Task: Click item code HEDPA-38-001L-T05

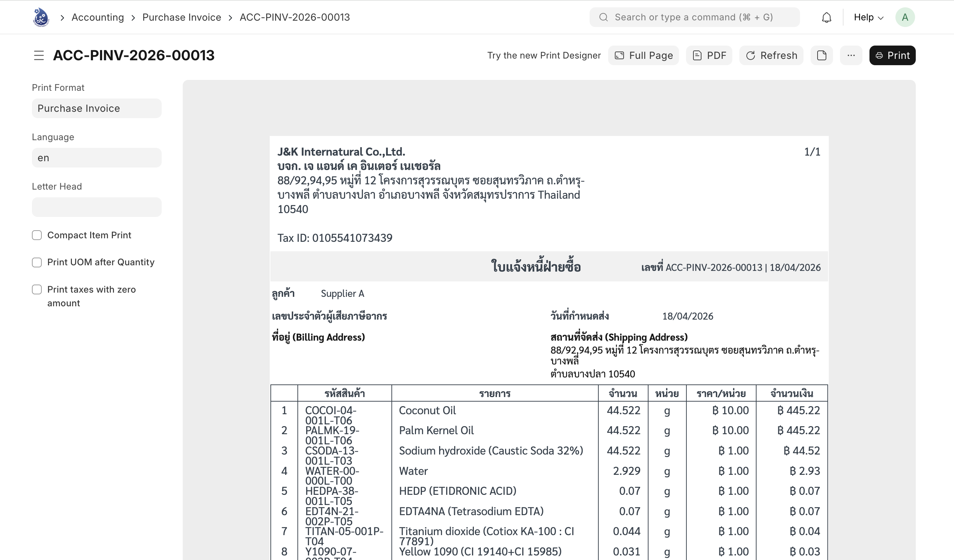Action: 332,496
